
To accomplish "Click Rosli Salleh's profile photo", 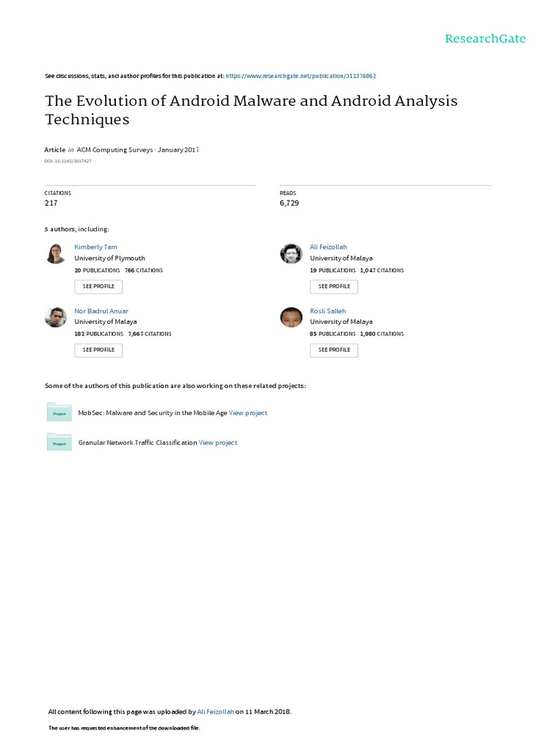I will point(291,317).
